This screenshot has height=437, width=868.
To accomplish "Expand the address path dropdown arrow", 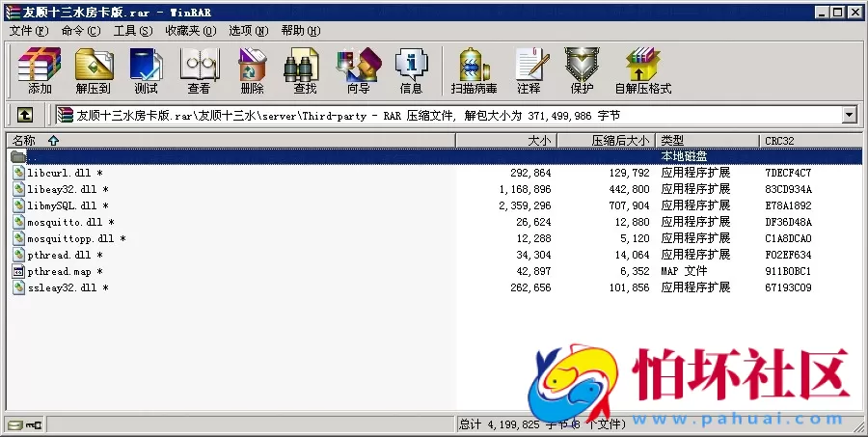I will coord(849,115).
